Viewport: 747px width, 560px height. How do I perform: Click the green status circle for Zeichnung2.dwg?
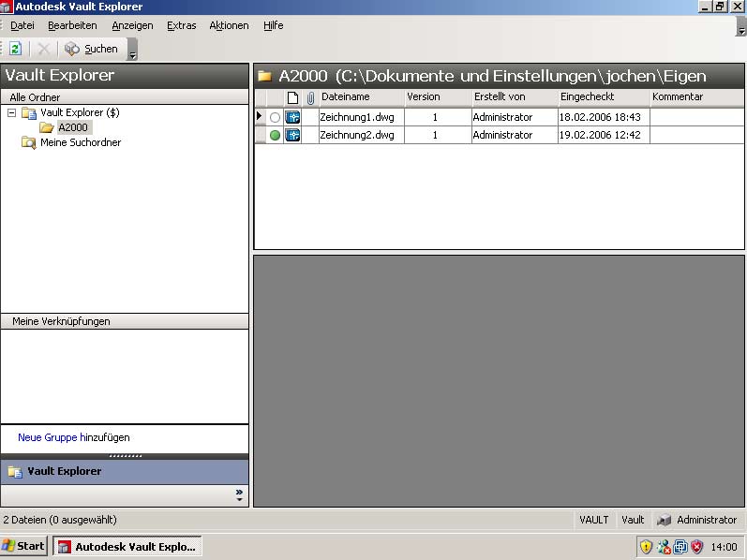275,135
